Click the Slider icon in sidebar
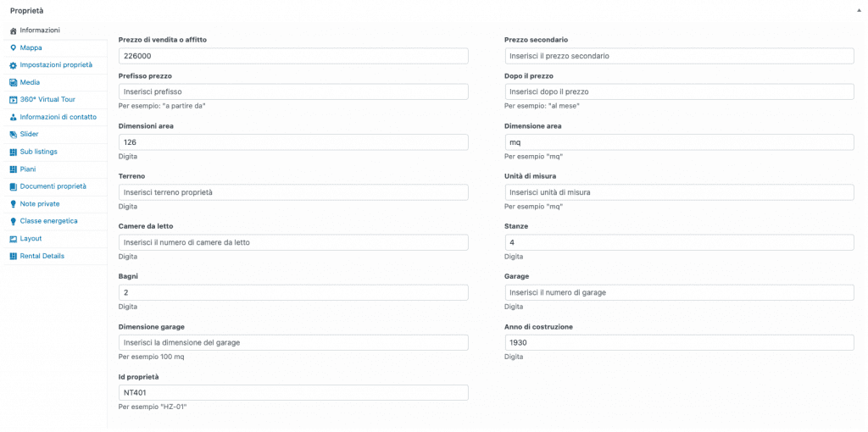This screenshot has width=868, height=432. [14, 135]
